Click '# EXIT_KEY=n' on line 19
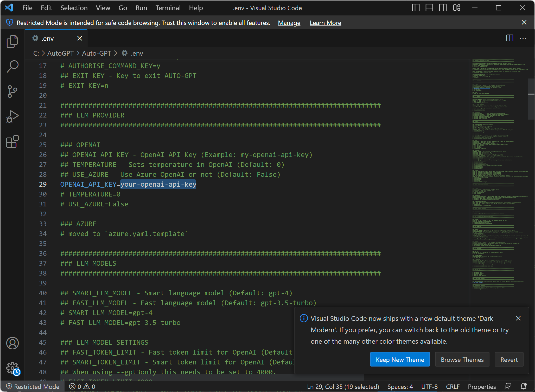This screenshot has height=392, width=535. pyautogui.click(x=84, y=86)
